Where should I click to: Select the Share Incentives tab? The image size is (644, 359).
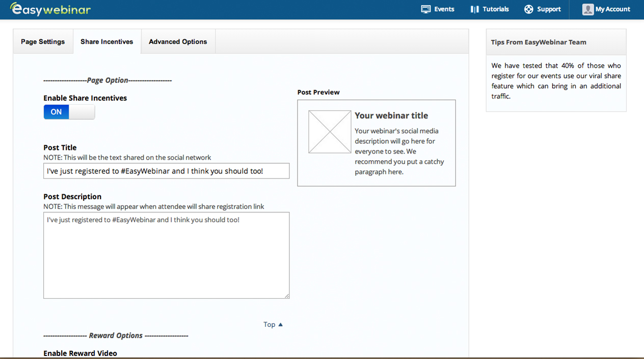click(x=106, y=42)
